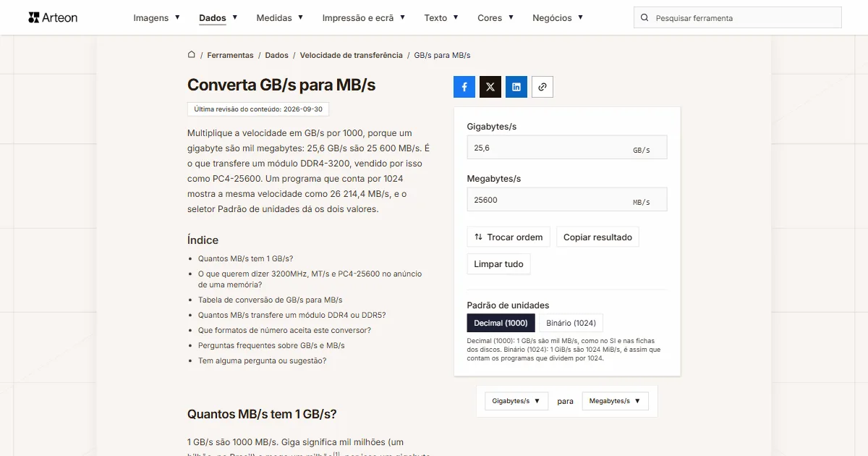Screen dimensions: 868x456
Task: Jump to 'Quantos MB/s tem 1 GB/s?' index link
Action: [245, 258]
